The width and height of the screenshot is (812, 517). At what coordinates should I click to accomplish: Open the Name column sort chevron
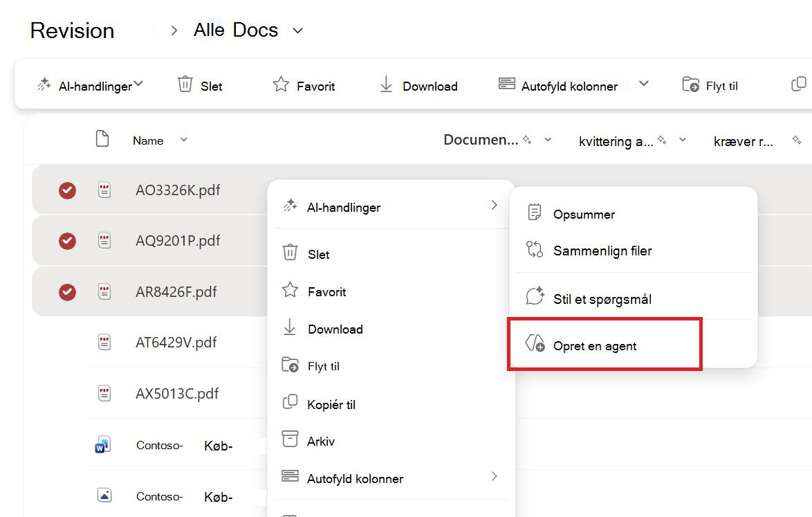point(184,139)
